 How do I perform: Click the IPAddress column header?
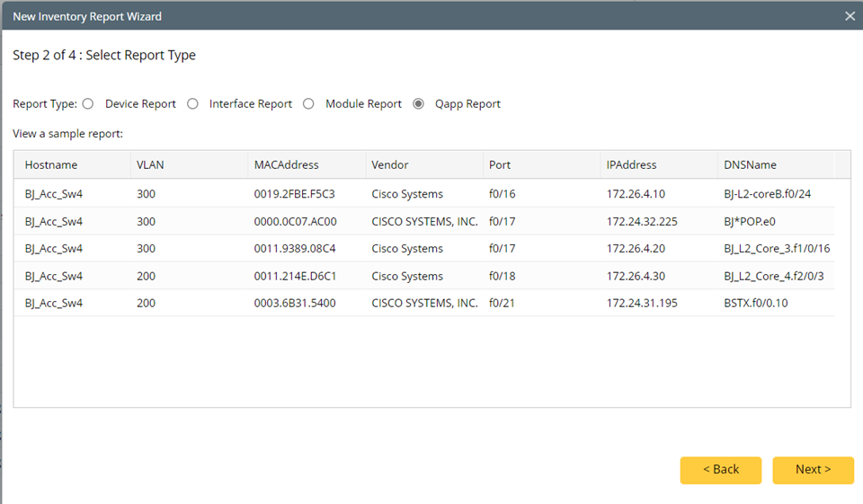click(x=631, y=165)
